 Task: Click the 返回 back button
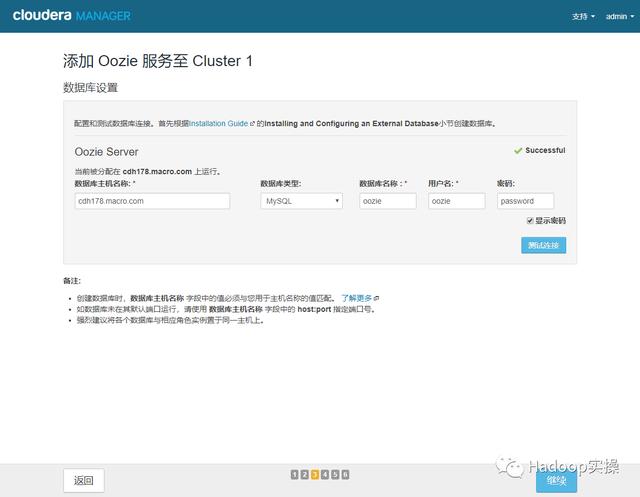click(x=84, y=480)
